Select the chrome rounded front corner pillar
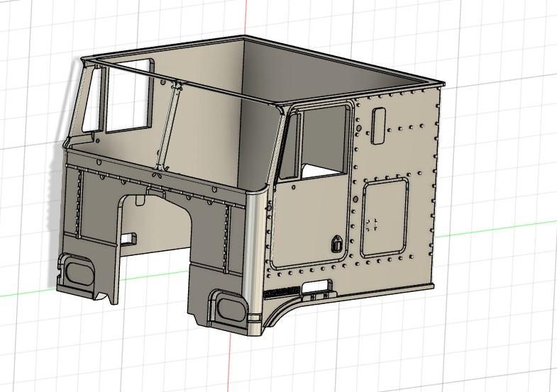This screenshot has height=392, width=557. pos(255,262)
